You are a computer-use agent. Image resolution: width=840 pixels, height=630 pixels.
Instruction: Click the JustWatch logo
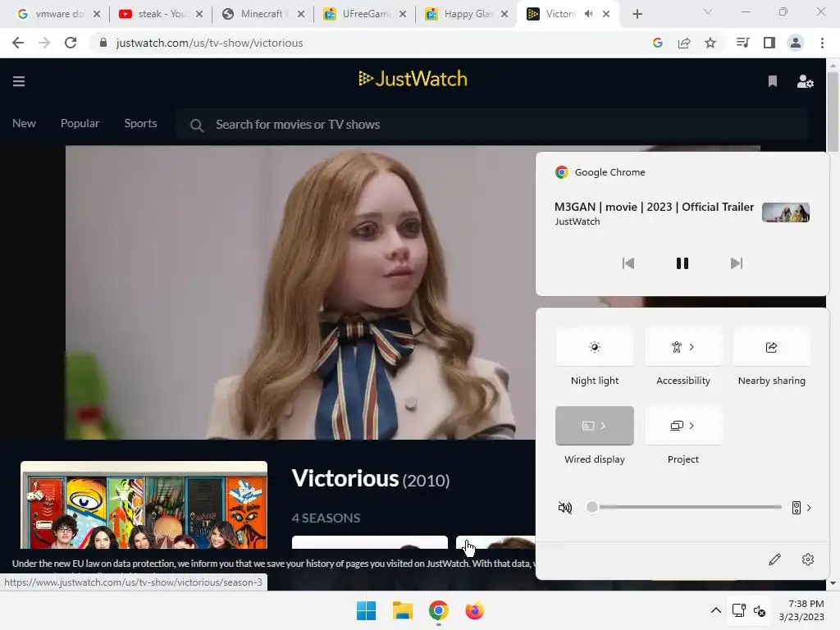tap(413, 79)
